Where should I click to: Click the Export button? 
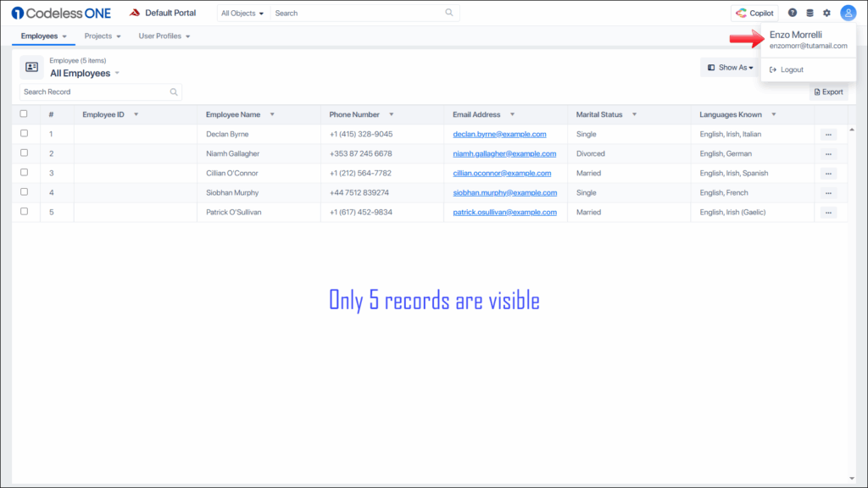pos(829,91)
